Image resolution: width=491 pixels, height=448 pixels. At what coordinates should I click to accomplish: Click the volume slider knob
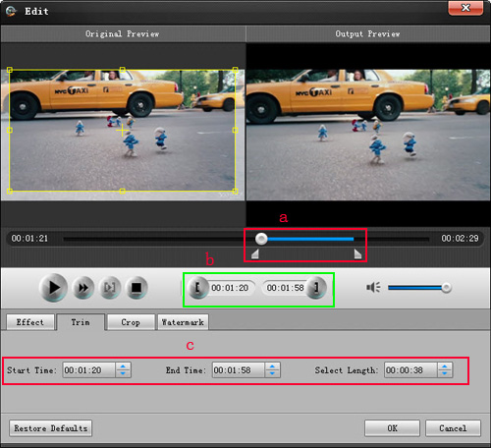(446, 288)
